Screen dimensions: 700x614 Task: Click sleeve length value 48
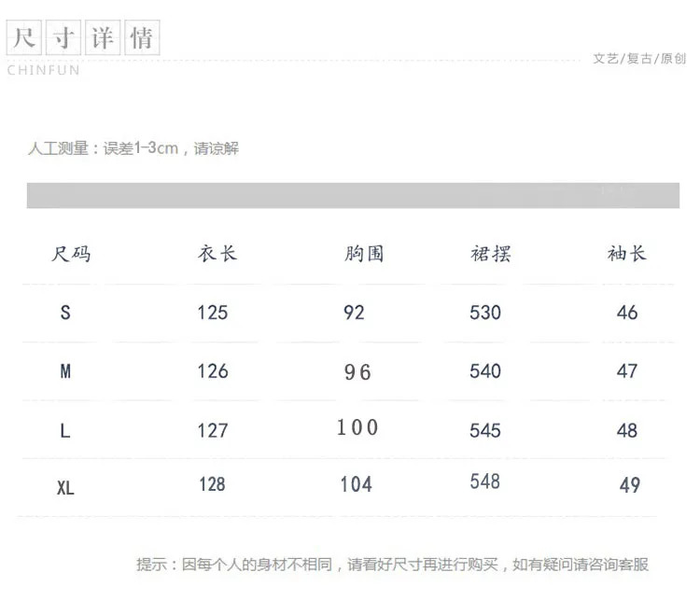(627, 430)
